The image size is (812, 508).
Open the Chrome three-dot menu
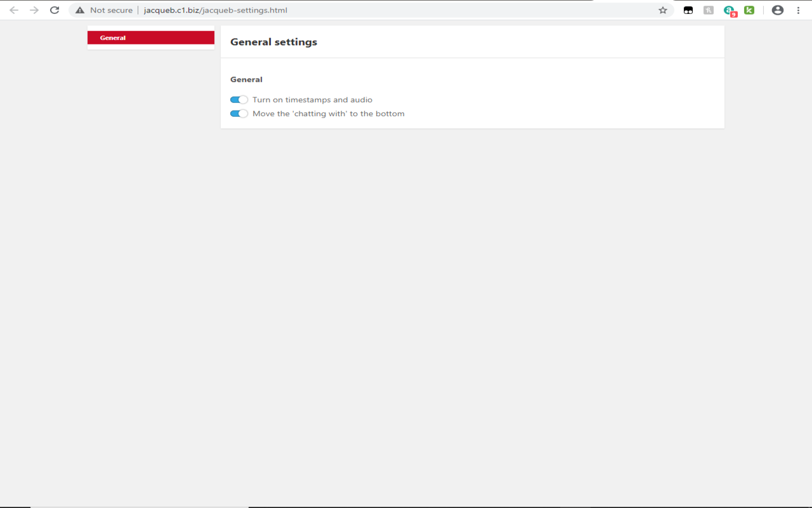coord(798,10)
